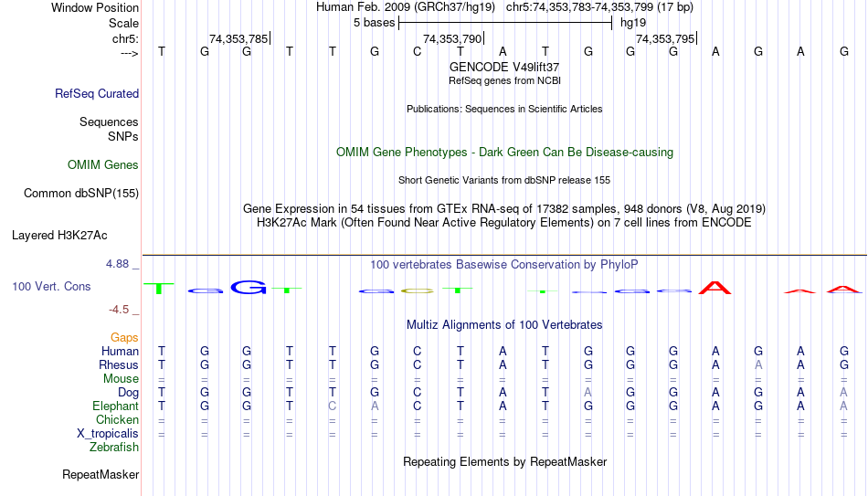Click Short Genetic Variants from dbSNP title
Screen dimensions: 868x496
pyautogui.click(x=504, y=181)
